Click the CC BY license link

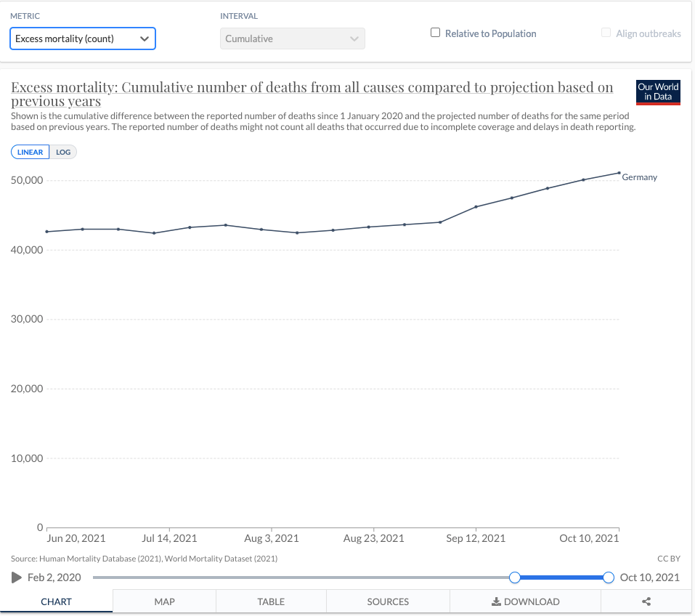coord(667,559)
